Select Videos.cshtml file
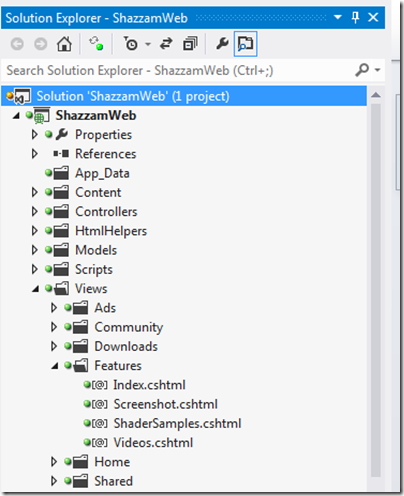The image size is (404, 496). click(x=153, y=443)
